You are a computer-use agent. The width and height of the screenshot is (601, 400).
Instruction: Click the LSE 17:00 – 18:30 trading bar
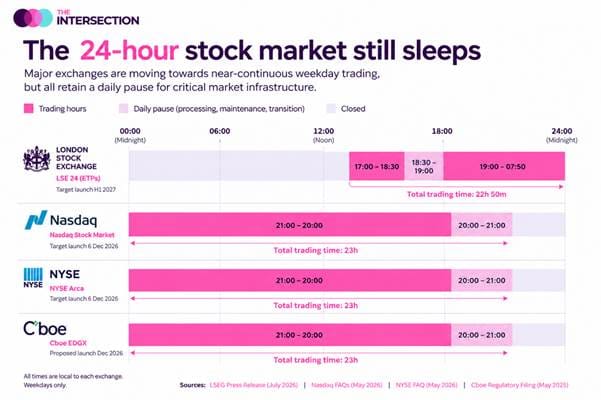click(x=376, y=166)
